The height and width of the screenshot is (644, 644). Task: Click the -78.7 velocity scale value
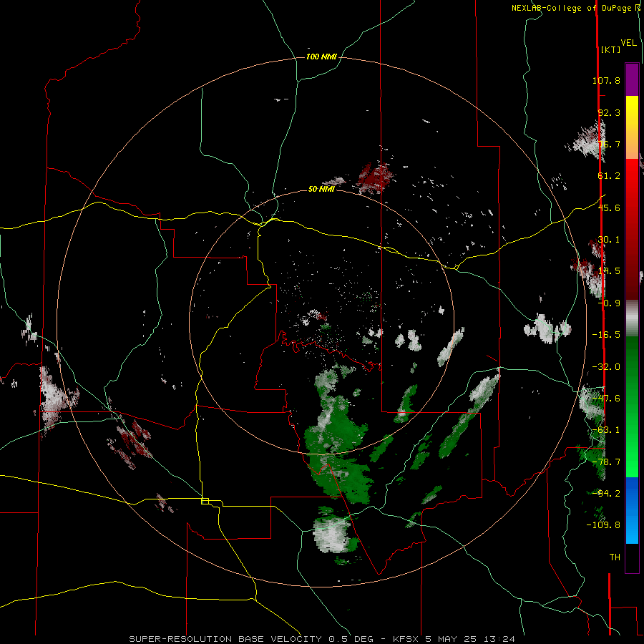pyautogui.click(x=606, y=462)
